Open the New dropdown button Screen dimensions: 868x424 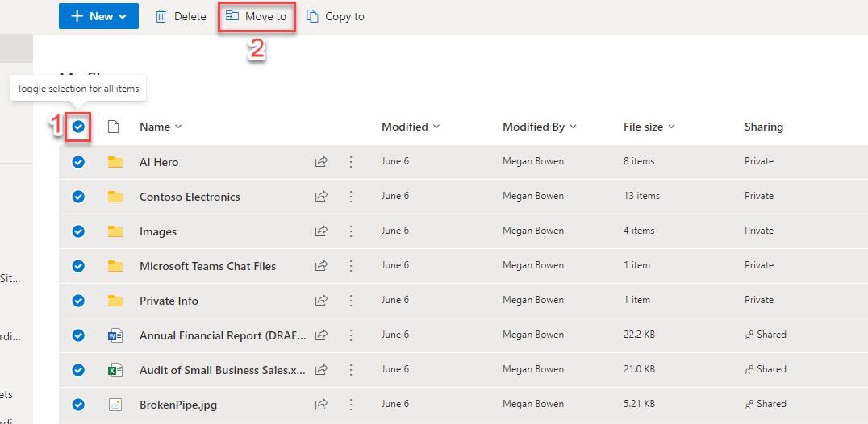tap(98, 16)
